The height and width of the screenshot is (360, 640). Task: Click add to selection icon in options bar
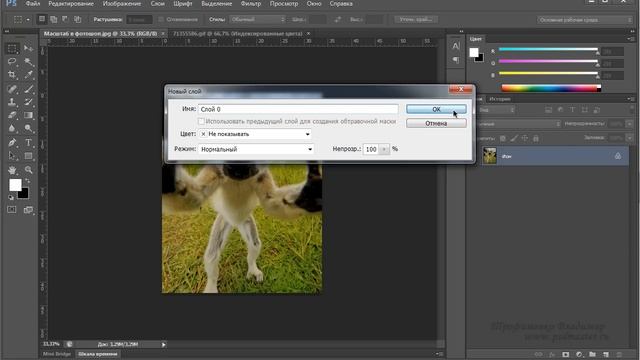pos(53,19)
